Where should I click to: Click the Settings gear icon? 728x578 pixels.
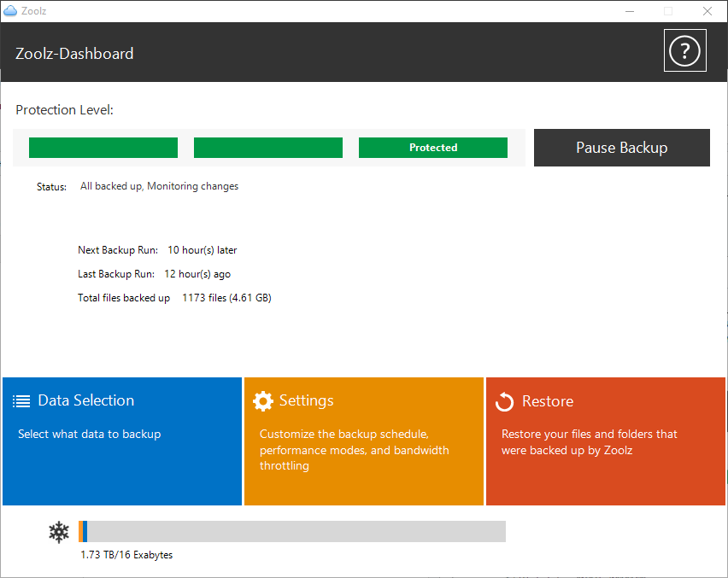click(263, 400)
